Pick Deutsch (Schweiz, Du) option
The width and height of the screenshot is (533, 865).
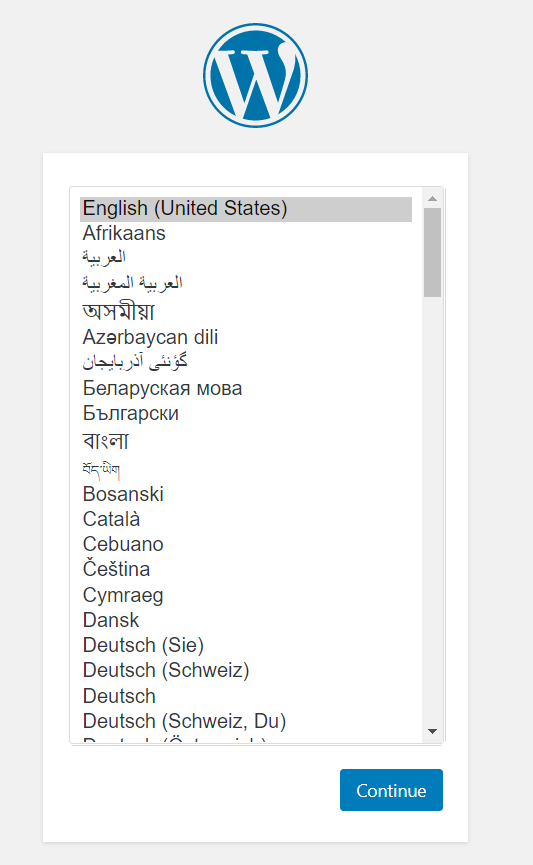point(246,721)
